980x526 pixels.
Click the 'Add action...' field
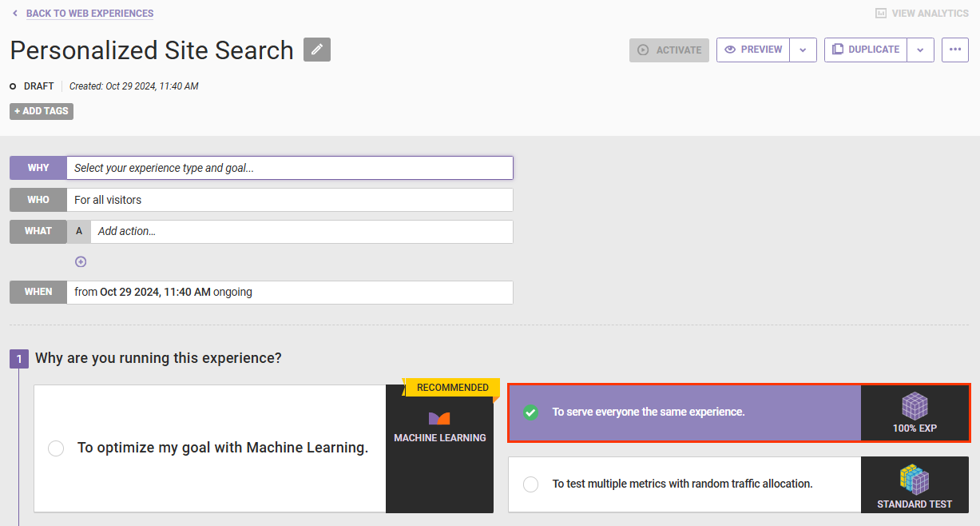(x=302, y=231)
